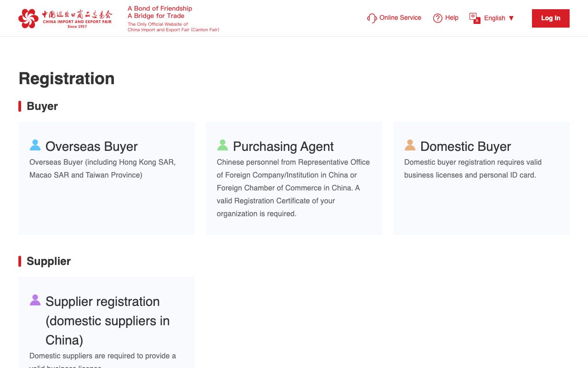Open Purchasing Agent registration

294,178
